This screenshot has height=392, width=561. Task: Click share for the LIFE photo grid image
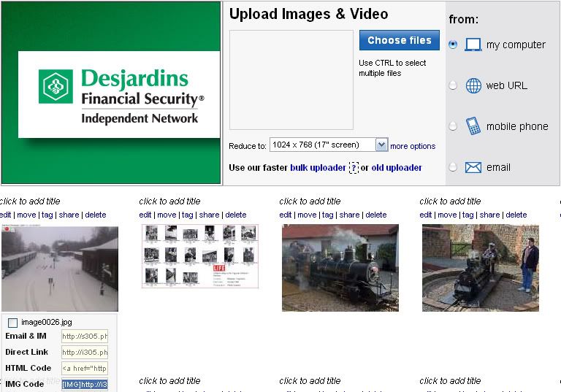coord(209,215)
